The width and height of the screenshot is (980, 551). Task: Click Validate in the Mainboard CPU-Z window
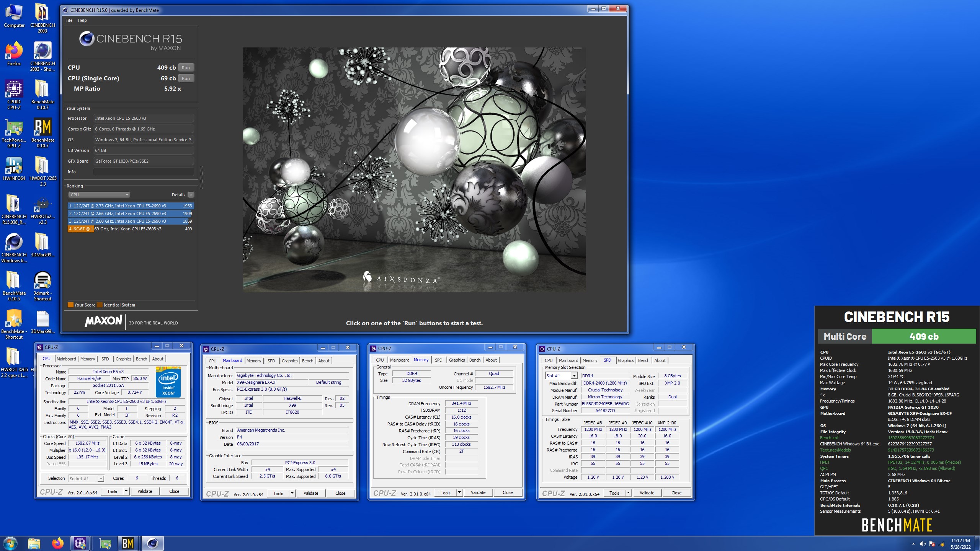pos(311,493)
